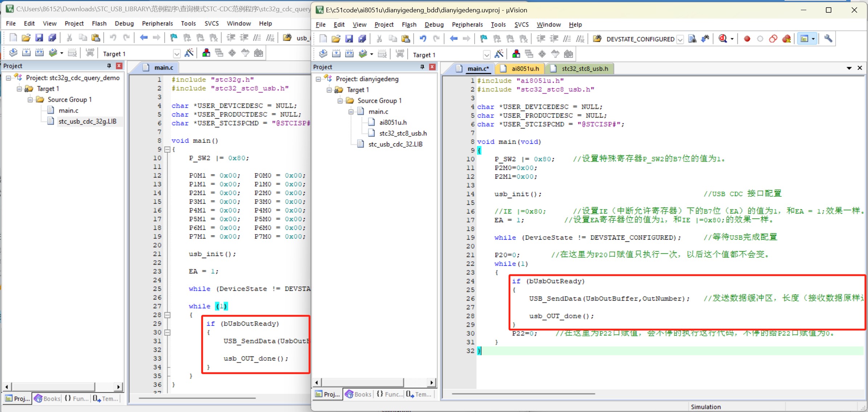The height and width of the screenshot is (412, 868).
Task: Collapse Target 1 in stc32g project tree
Action: point(19,89)
